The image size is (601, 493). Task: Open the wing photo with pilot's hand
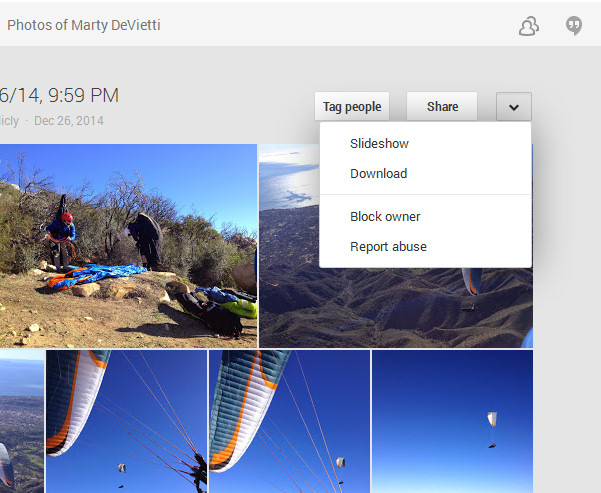click(126, 421)
